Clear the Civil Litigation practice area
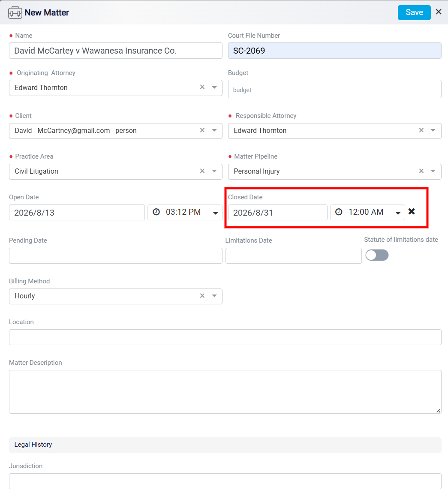Screen dimensions: 448x496 pos(202,171)
